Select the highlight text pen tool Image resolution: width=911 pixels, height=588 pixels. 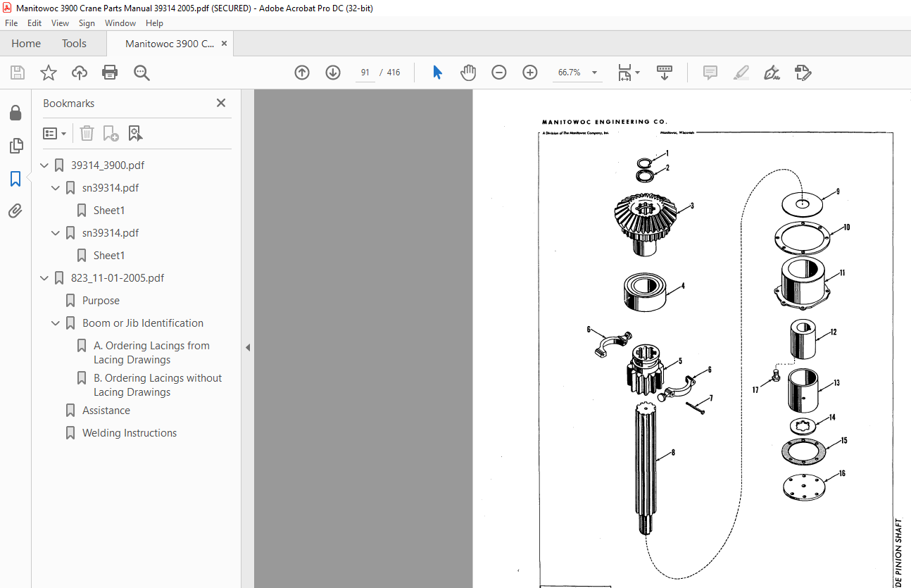(x=741, y=73)
